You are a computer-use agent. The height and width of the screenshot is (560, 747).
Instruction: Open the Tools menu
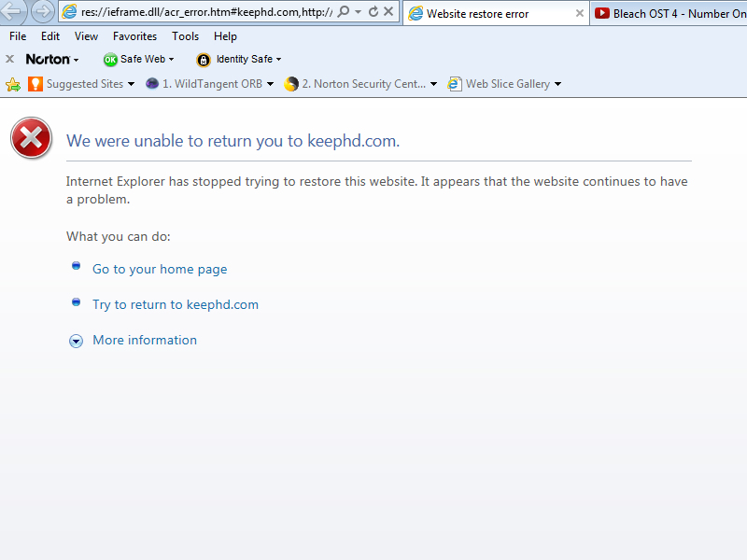pos(185,36)
